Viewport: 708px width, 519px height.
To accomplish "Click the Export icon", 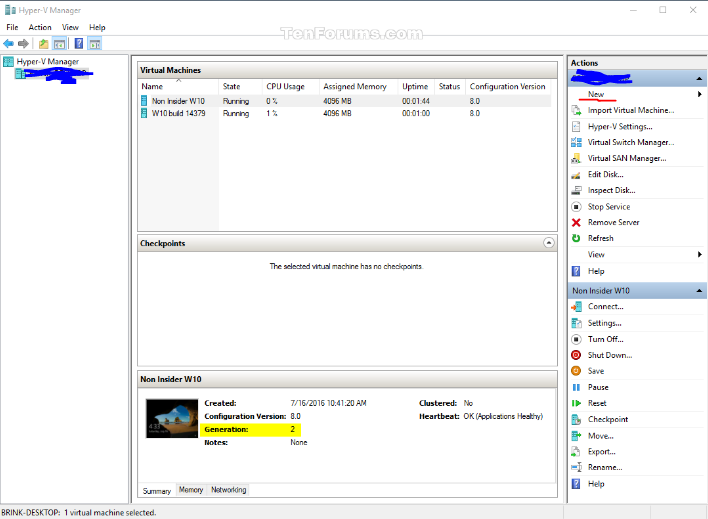I will pos(576,452).
